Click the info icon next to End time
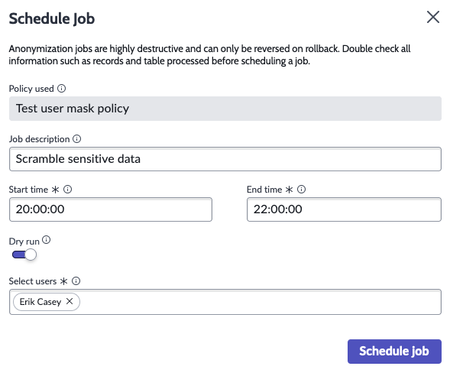Image resolution: width=450 pixels, height=370 pixels. pyautogui.click(x=301, y=189)
